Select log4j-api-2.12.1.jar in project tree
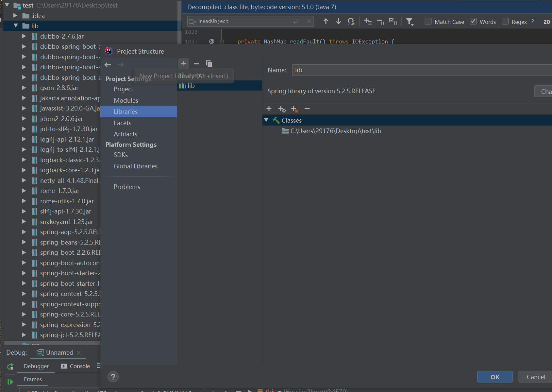This screenshot has height=392, width=552. 67,139
